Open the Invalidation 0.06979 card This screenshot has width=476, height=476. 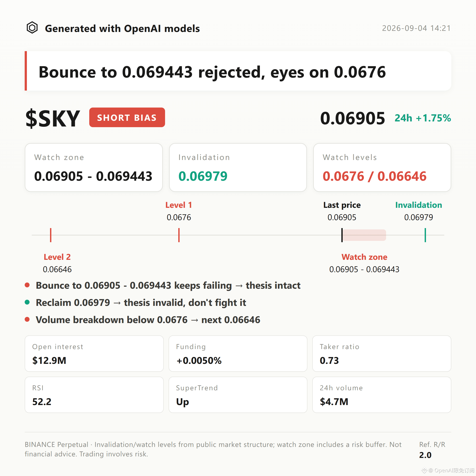click(238, 167)
